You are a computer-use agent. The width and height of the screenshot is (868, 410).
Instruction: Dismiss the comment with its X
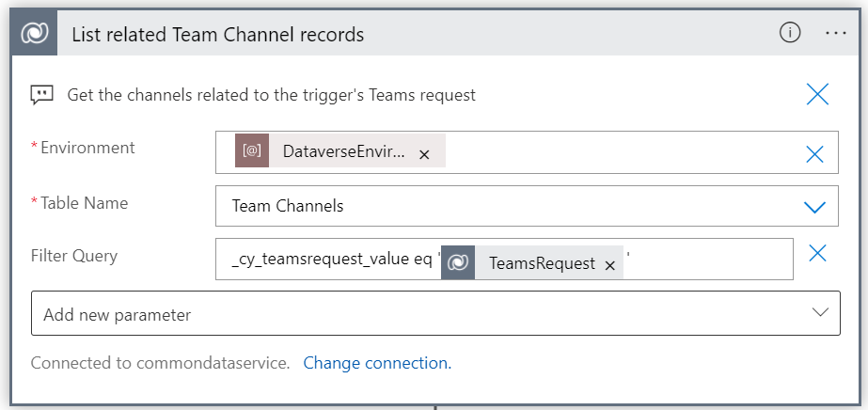pyautogui.click(x=817, y=95)
